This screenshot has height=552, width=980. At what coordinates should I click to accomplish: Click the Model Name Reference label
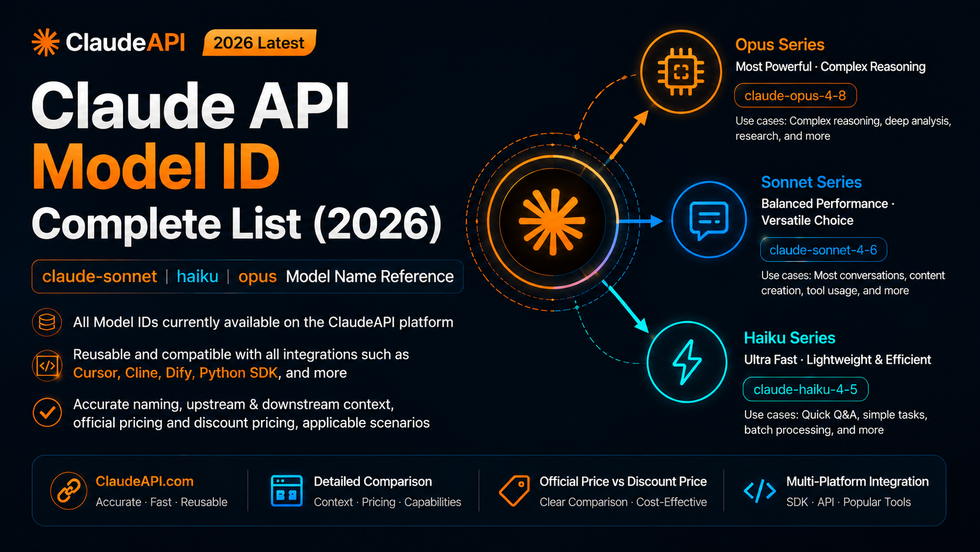coord(370,276)
